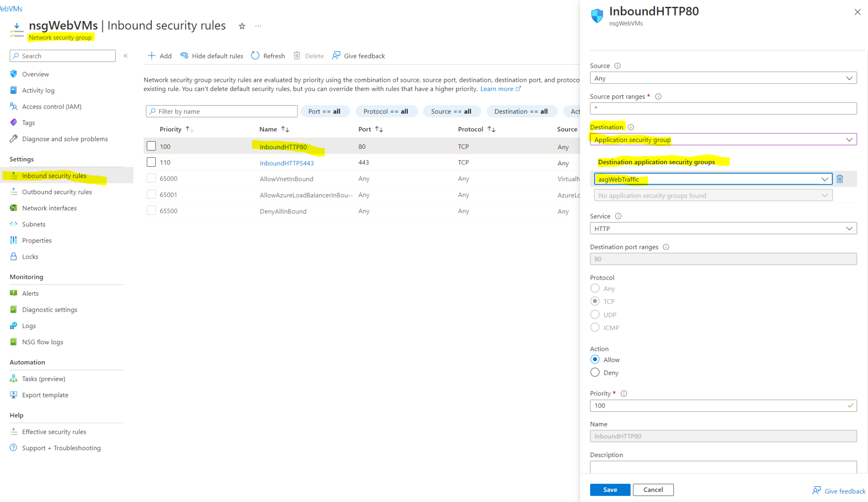Screen dimensions: 868x502
Task: Open Network interfaces from the sidebar
Action: point(49,208)
